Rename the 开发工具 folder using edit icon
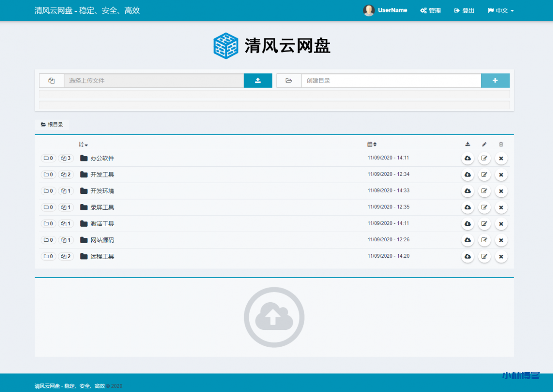The width and height of the screenshot is (553, 392). 484,175
